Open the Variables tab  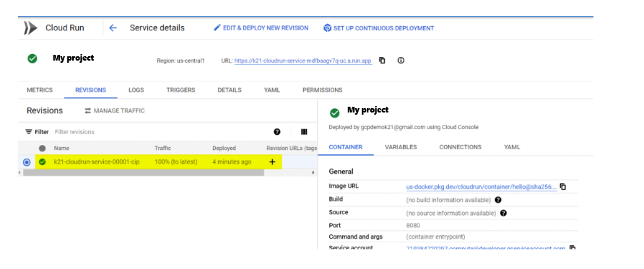click(401, 147)
